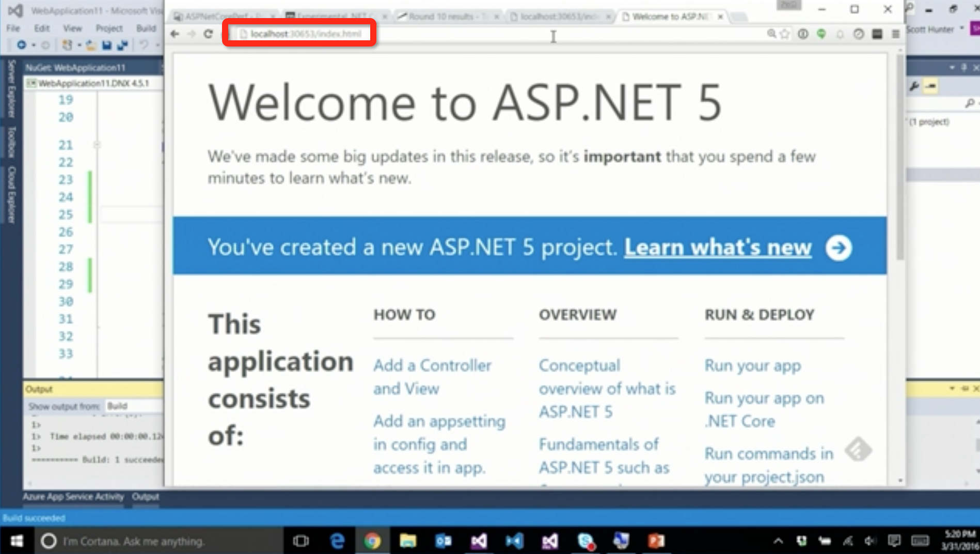This screenshot has width=980, height=554.
Task: Bookmark this page with the star
Action: pos(785,34)
